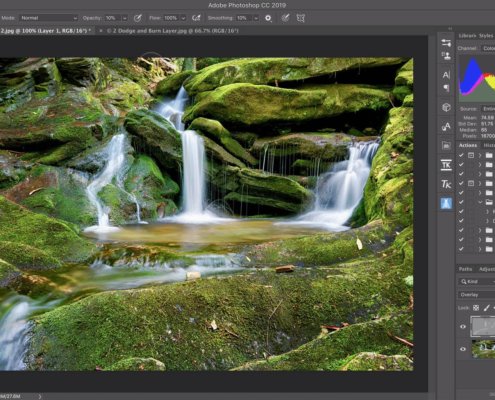
Task: Open the Paragraph panel icon
Action: click(446, 88)
